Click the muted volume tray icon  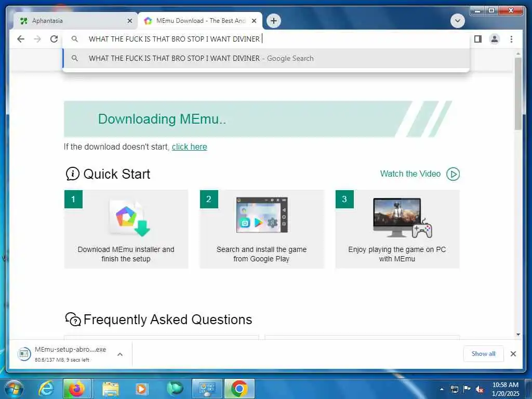pos(480,389)
